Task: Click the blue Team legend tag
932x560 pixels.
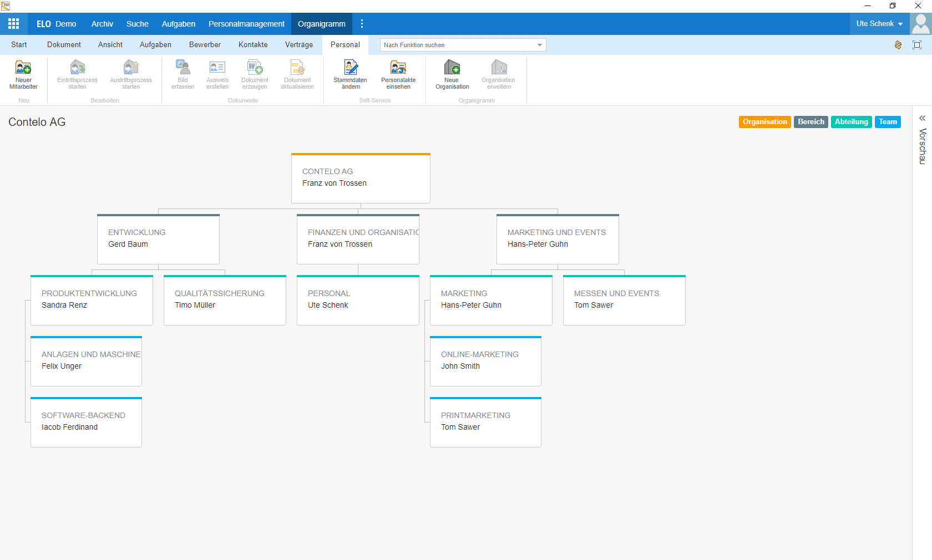Action: click(x=888, y=122)
